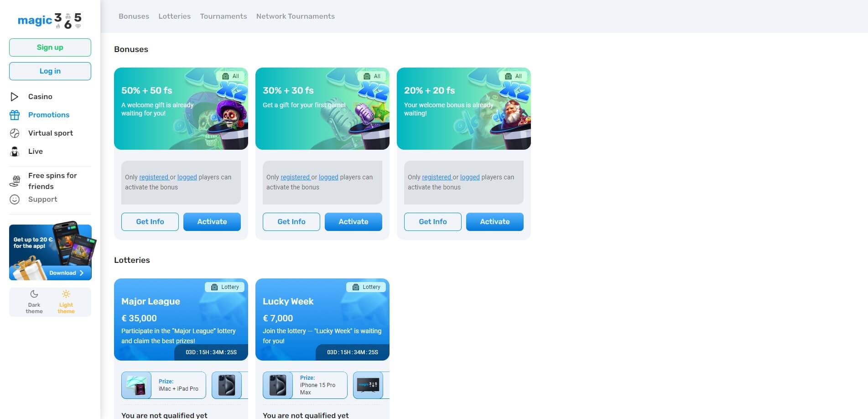Viewport: 868px width, 419px height.
Task: Open the Bonuses tab
Action: [x=134, y=16]
